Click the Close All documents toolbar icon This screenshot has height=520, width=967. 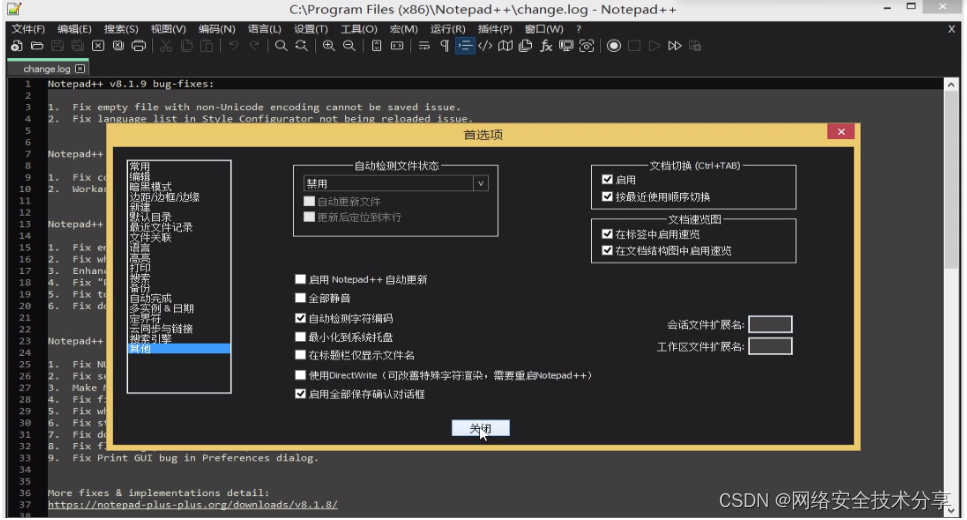[x=118, y=46]
